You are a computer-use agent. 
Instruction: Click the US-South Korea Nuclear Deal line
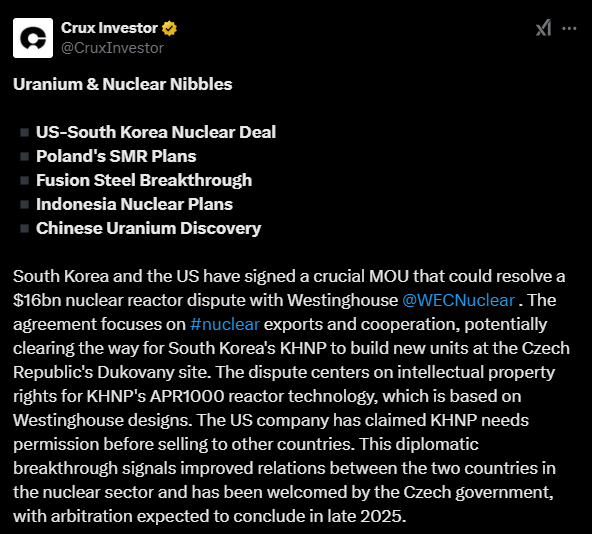tap(156, 132)
